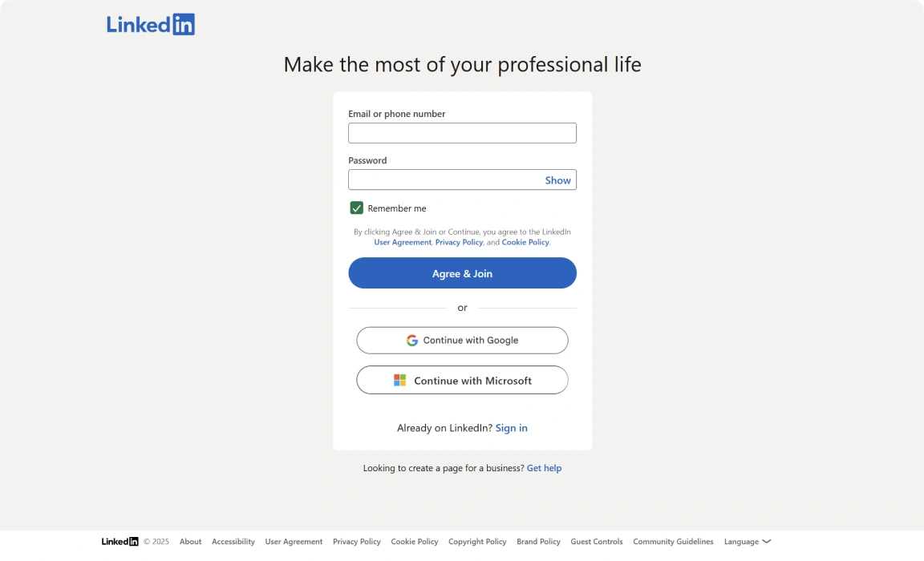Viewport: 924px width, 561px height.
Task: Open Copyright Policy footer link
Action: (x=477, y=542)
